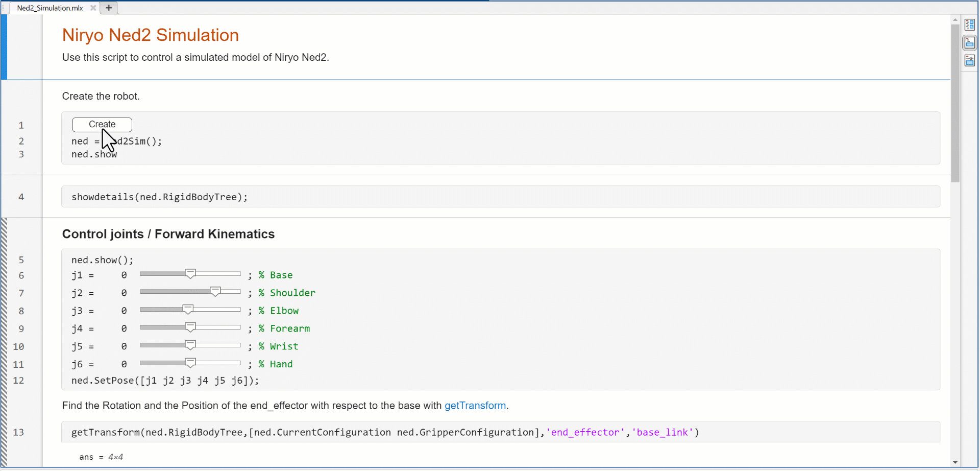Image resolution: width=980 pixels, height=471 pixels.
Task: Click the ans = 4x4 output
Action: 101,457
